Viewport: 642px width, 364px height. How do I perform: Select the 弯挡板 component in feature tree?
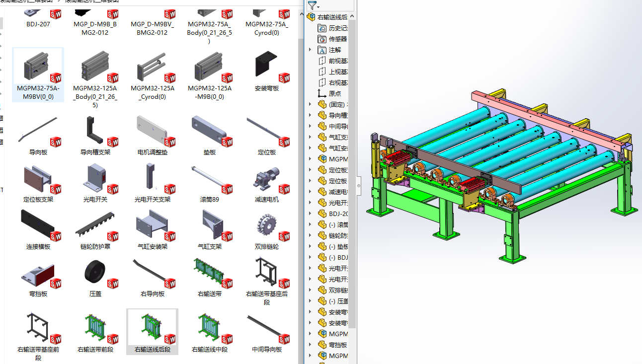332,345
